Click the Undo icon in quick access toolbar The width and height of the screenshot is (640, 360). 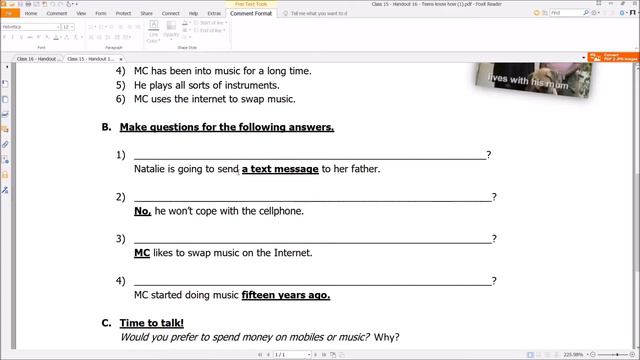52,4
